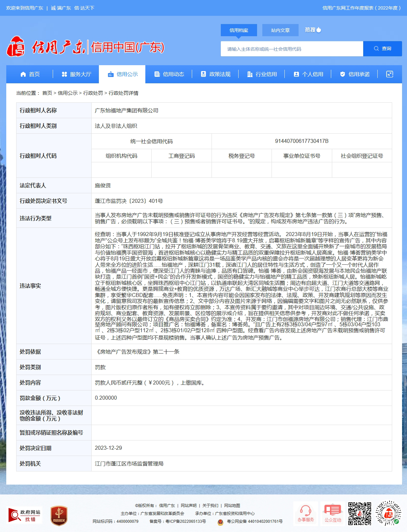Click the 党政机关 red emblem
The image size is (407, 532).
pos(59,516)
